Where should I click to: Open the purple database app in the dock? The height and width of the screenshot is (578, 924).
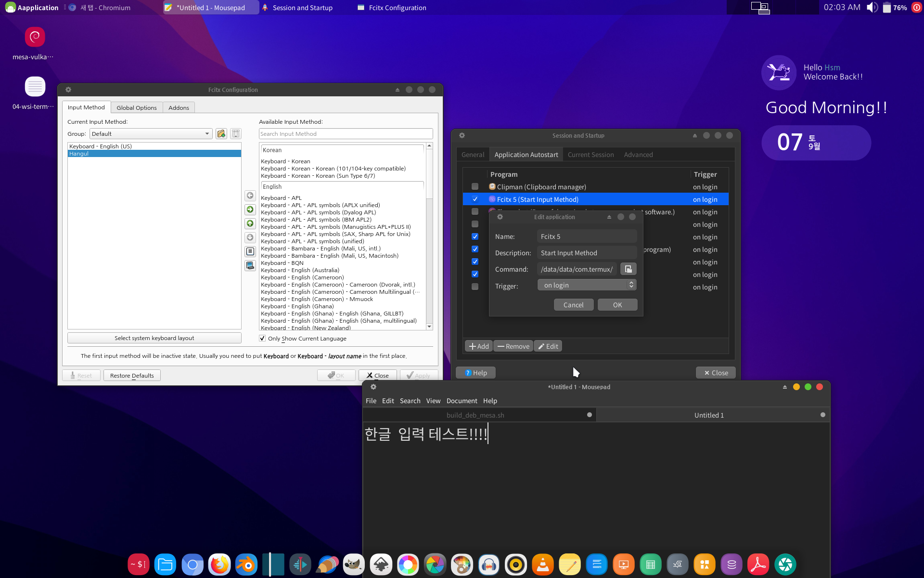pyautogui.click(x=731, y=565)
